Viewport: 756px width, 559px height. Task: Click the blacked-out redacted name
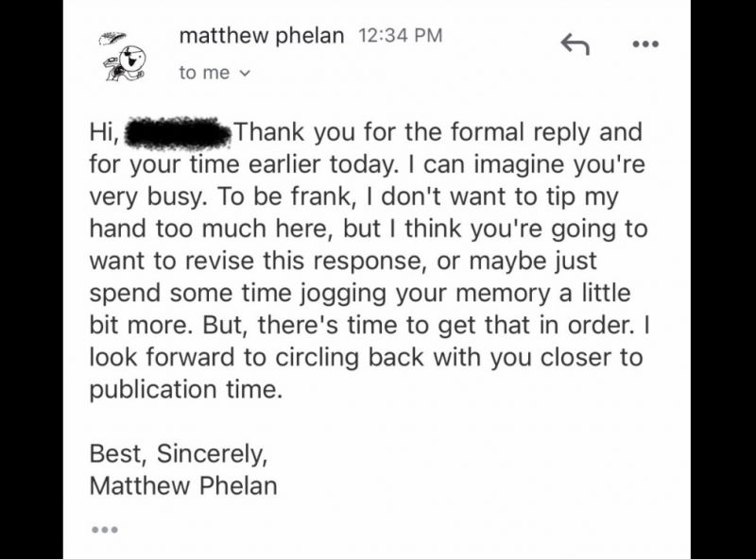(x=176, y=132)
